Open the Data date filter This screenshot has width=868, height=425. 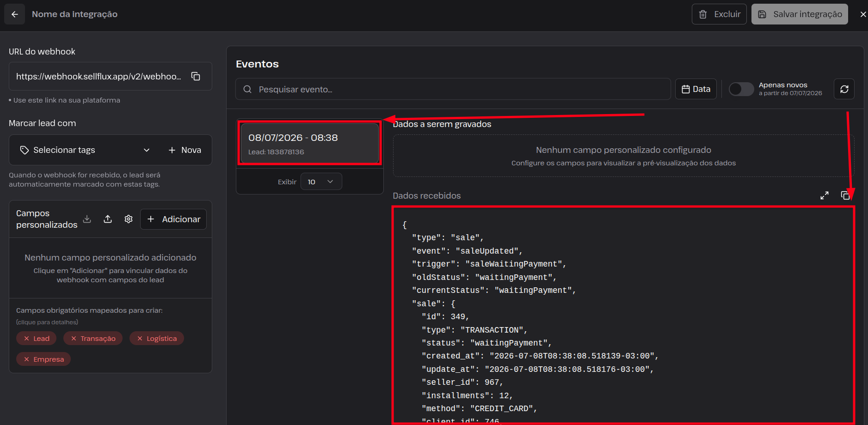click(x=696, y=89)
